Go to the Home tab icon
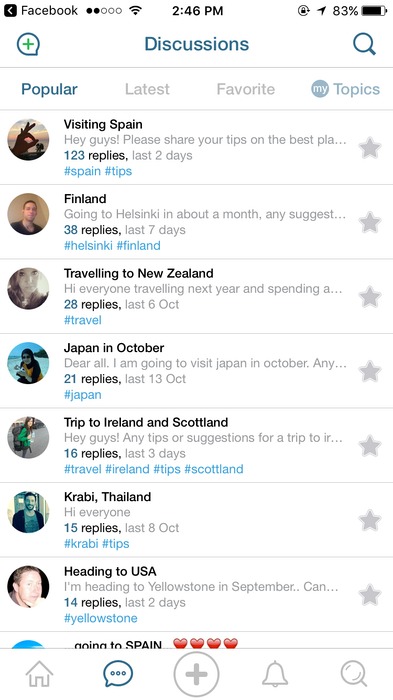The width and height of the screenshot is (393, 700). [x=39, y=674]
